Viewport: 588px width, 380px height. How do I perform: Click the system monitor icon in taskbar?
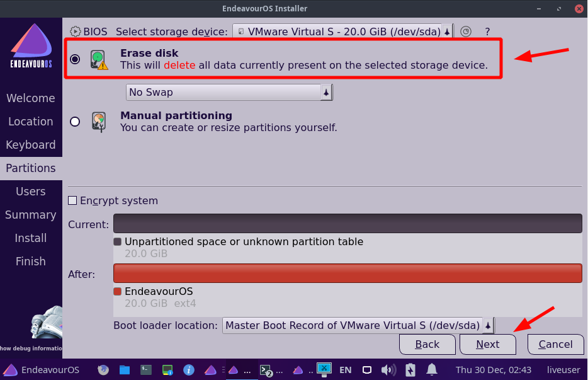(x=167, y=370)
